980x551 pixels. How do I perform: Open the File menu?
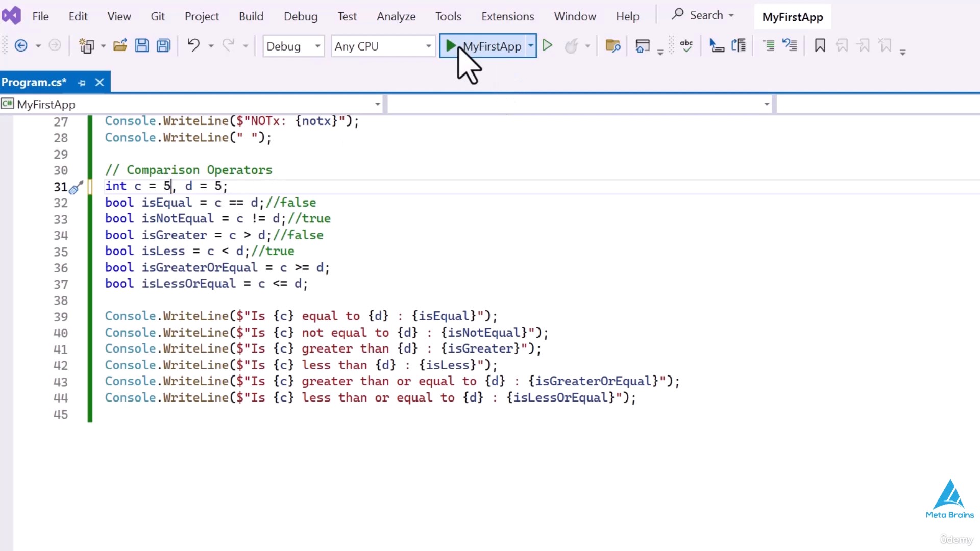pos(40,16)
